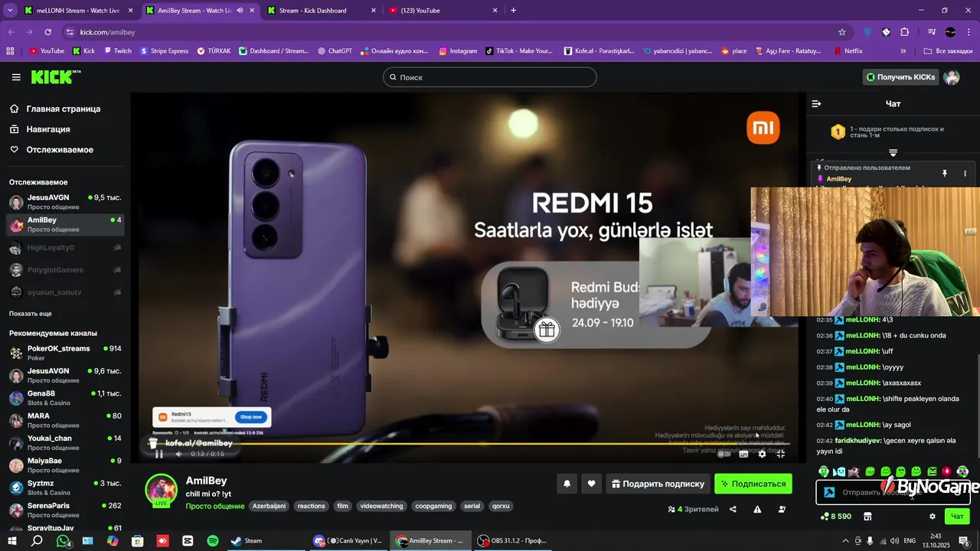Open Chrome extensions puzzle icon

point(905,32)
